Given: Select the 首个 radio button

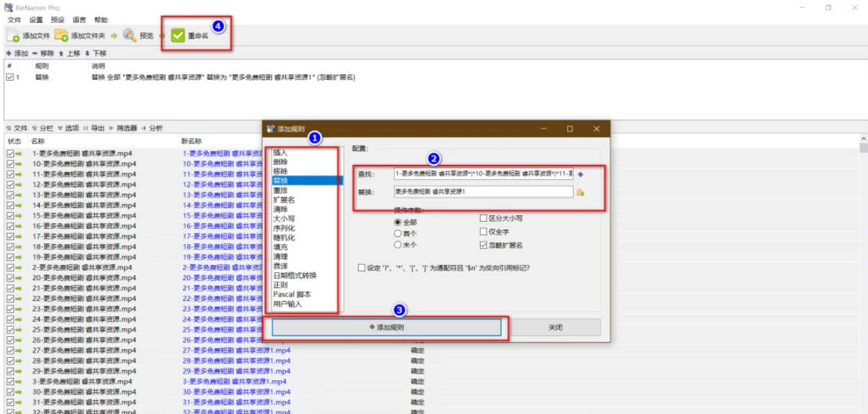Looking at the screenshot, I should pyautogui.click(x=397, y=233).
